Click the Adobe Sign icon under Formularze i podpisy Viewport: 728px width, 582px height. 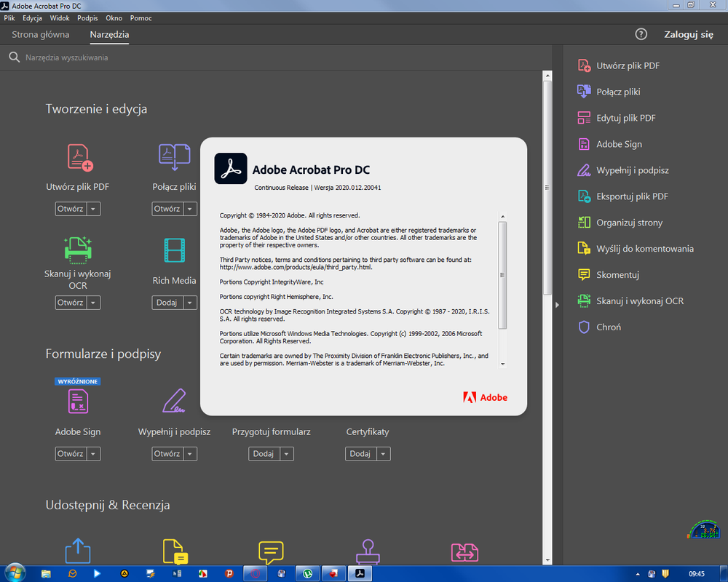click(x=78, y=401)
